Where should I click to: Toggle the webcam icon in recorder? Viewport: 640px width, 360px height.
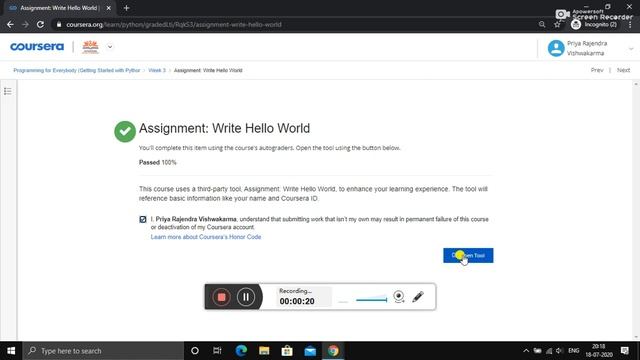399,297
